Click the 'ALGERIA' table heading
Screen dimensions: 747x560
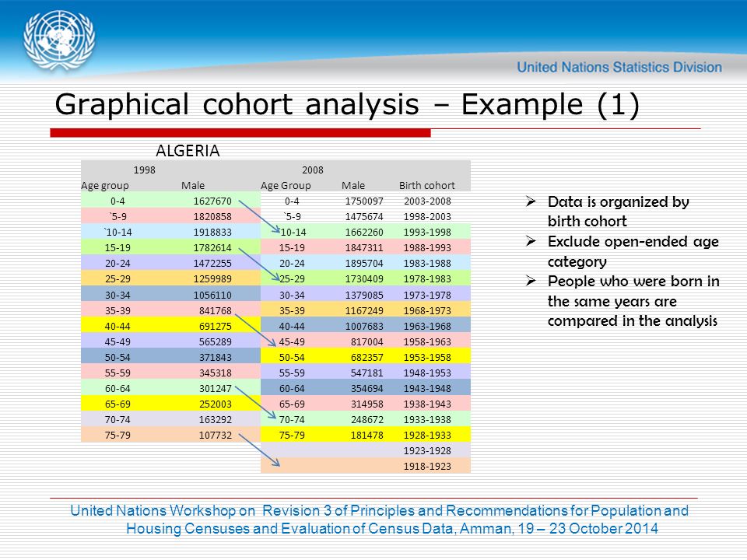coord(188,151)
